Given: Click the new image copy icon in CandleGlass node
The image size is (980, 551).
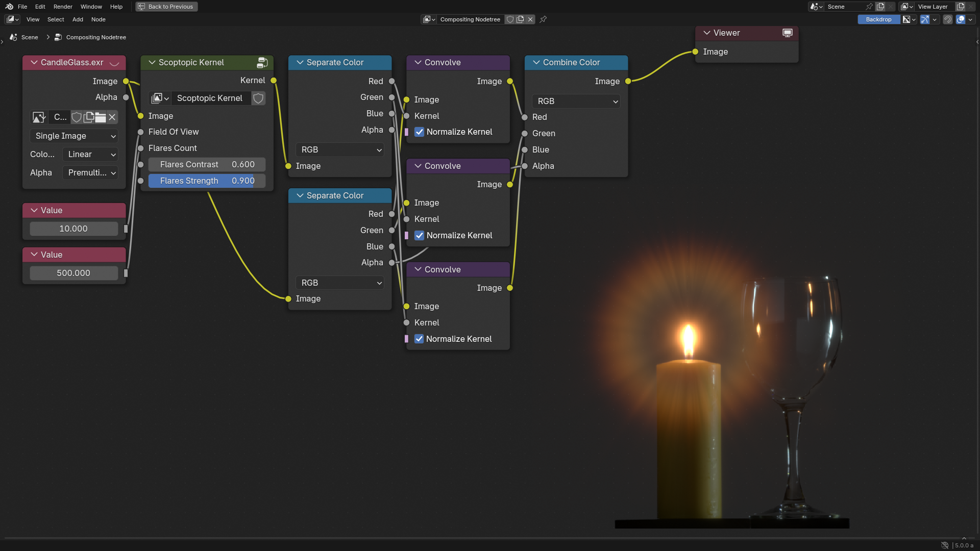Looking at the screenshot, I should [x=89, y=117].
